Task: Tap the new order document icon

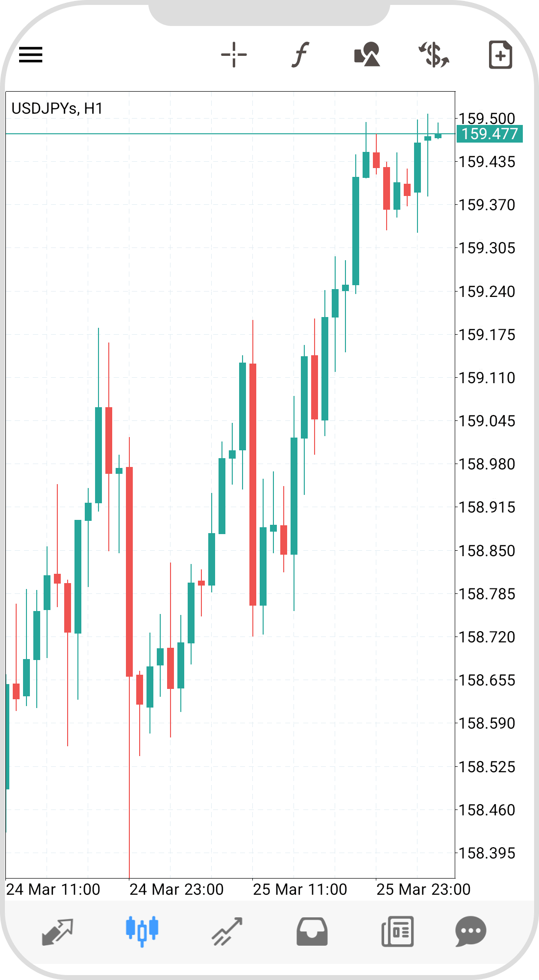Action: pos(500,54)
